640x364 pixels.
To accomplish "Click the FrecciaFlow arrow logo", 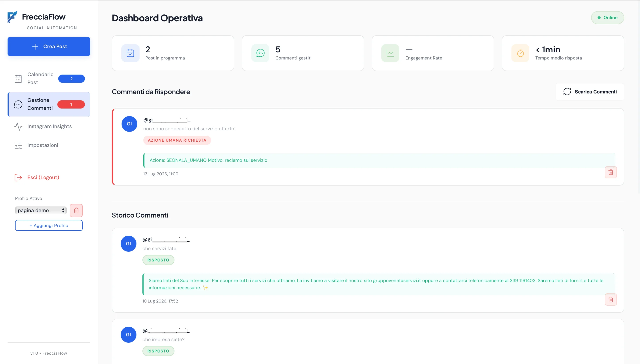I will point(12,17).
